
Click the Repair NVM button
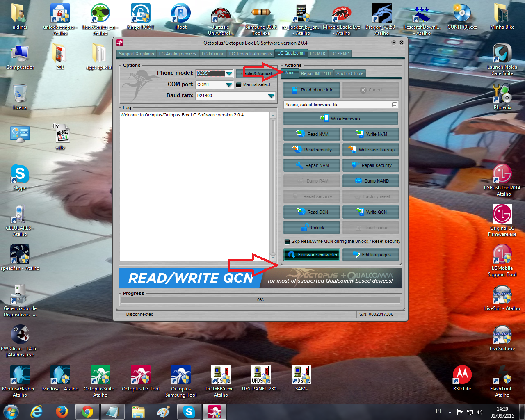[x=312, y=166]
